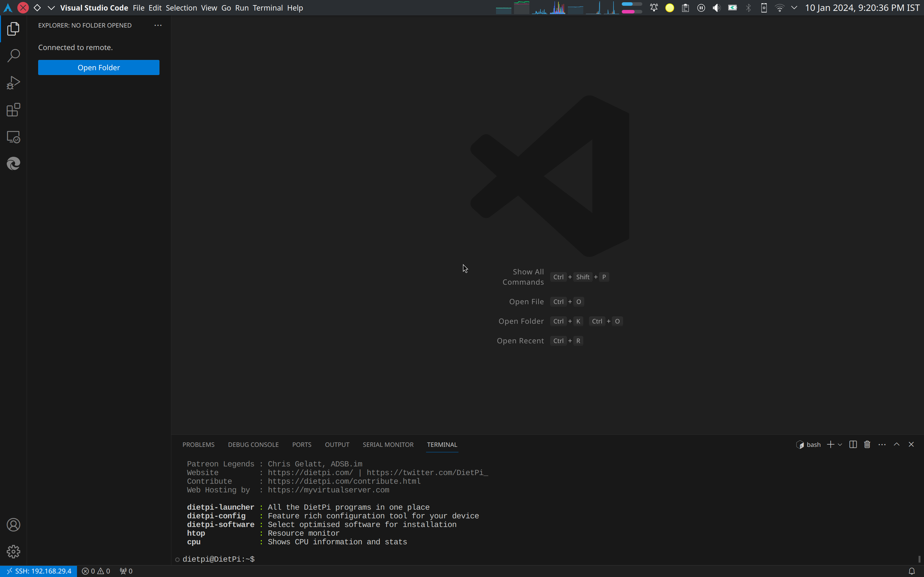Viewport: 924px width, 577px height.
Task: Expand the system tray hidden icons arrow
Action: point(794,8)
